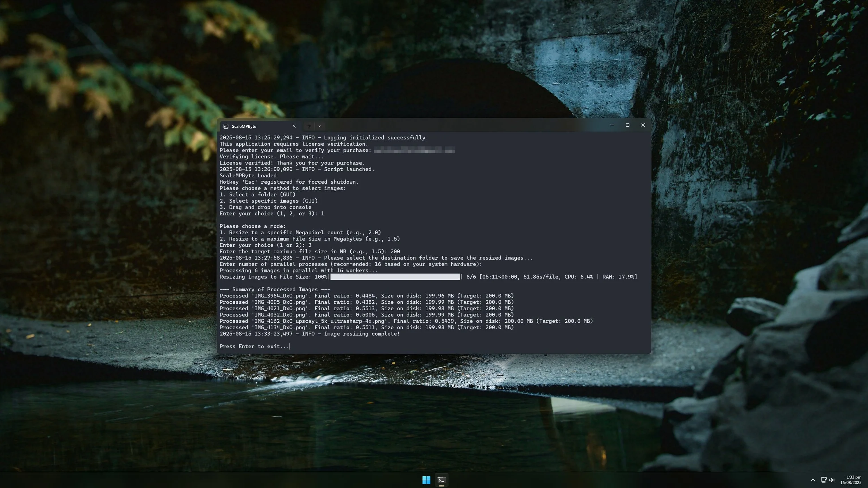This screenshot has width=868, height=488.
Task: Click the terminal icon on ScaleMPByte tab
Action: 226,126
